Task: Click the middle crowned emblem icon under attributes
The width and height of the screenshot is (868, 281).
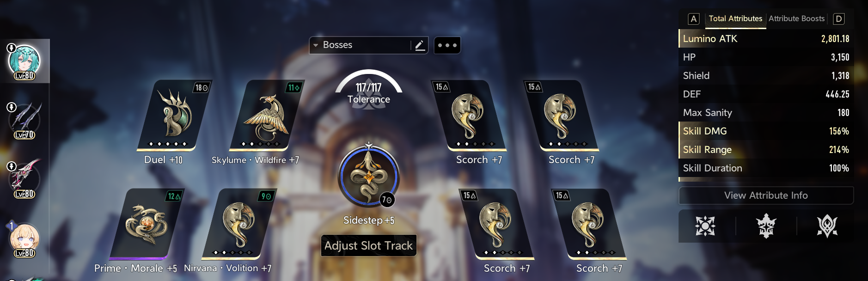Action: click(766, 226)
